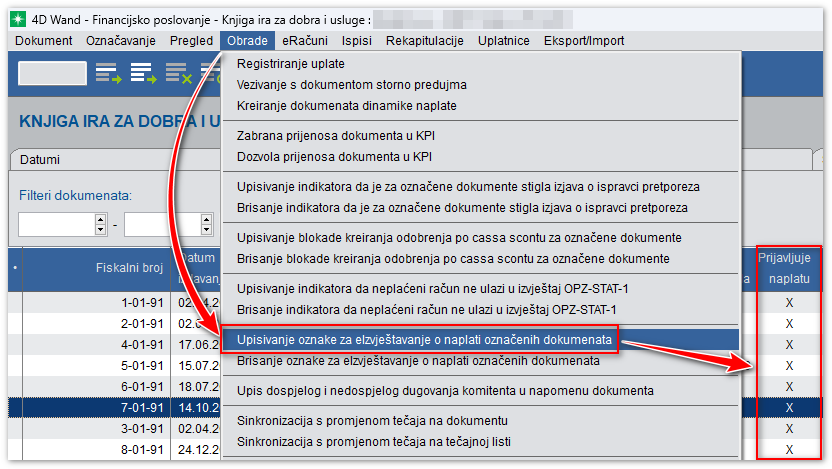Click the white input box in the toolbar
832x469 pixels.
pyautogui.click(x=52, y=73)
